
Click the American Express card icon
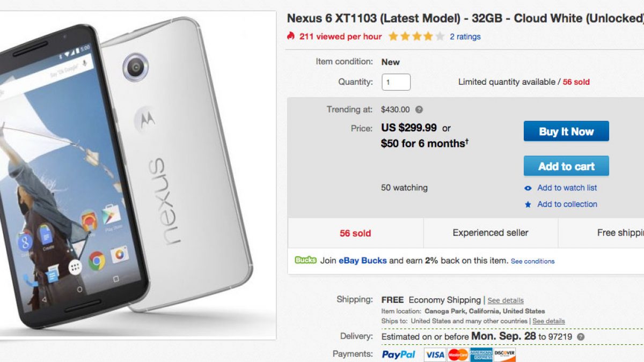tap(481, 354)
